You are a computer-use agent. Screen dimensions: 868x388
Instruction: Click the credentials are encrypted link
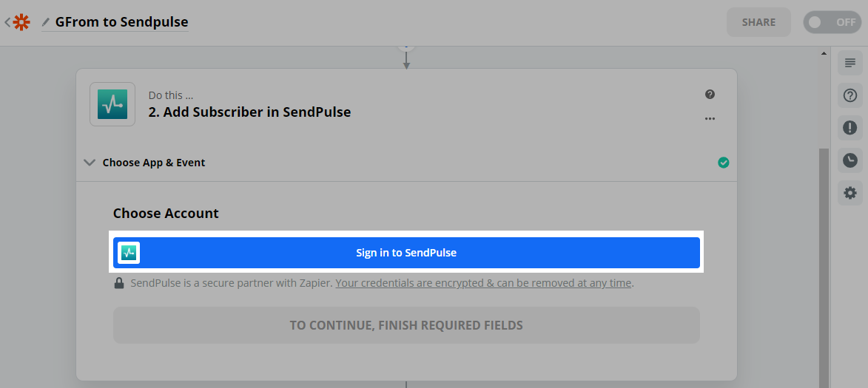[485, 283]
